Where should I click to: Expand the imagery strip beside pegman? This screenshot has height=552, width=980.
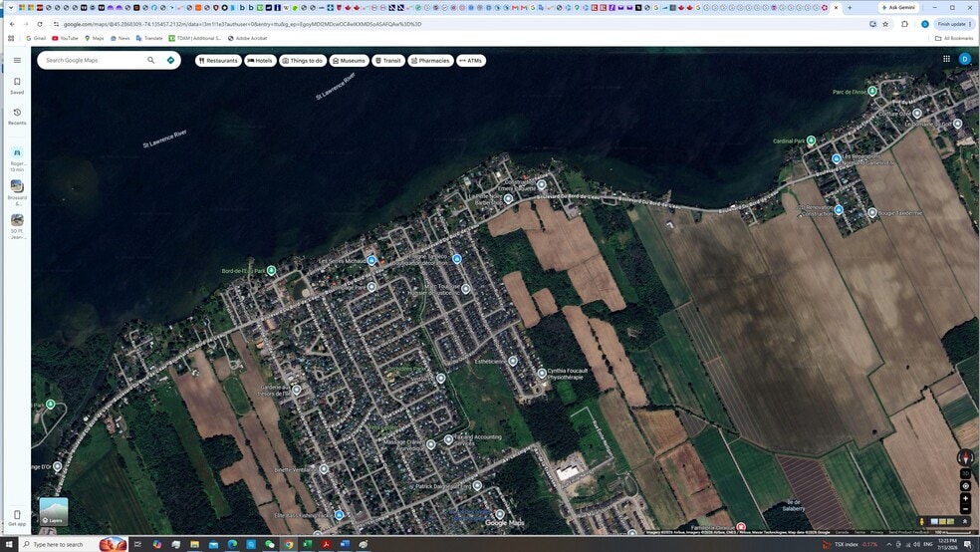964,521
